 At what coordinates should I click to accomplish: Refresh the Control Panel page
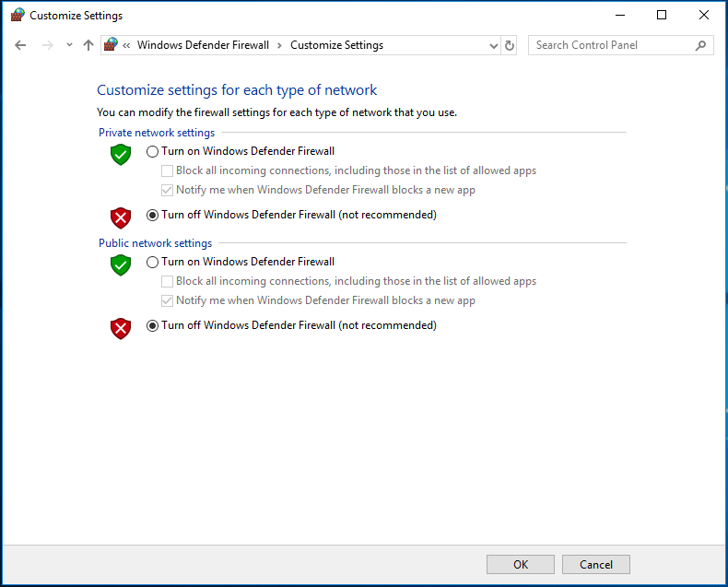click(x=510, y=45)
